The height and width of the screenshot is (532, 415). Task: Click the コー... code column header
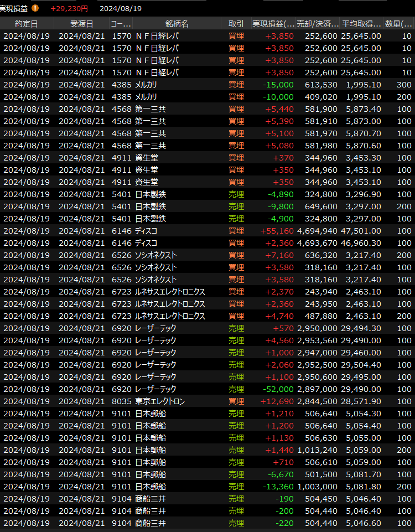(121, 24)
